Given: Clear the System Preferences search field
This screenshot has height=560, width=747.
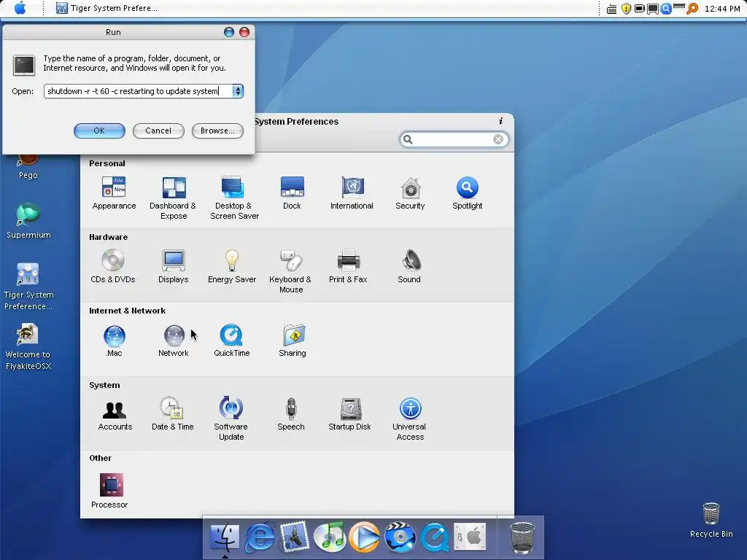Looking at the screenshot, I should point(498,139).
